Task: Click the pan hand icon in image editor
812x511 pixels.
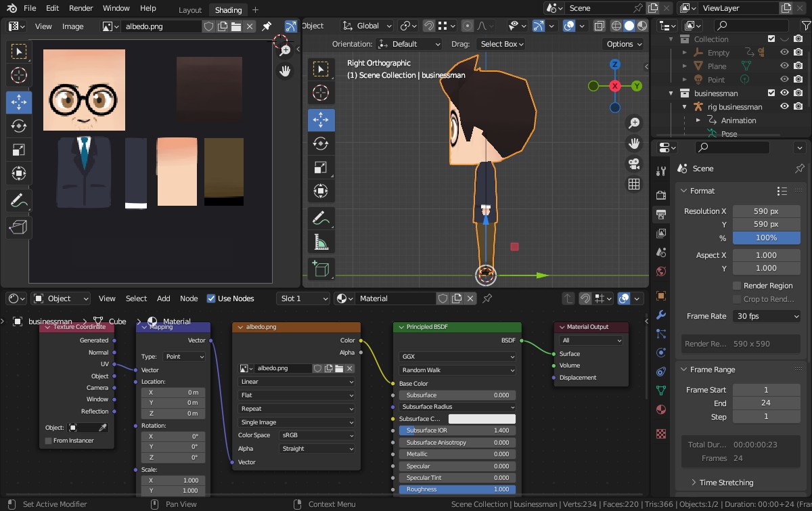Action: (285, 70)
